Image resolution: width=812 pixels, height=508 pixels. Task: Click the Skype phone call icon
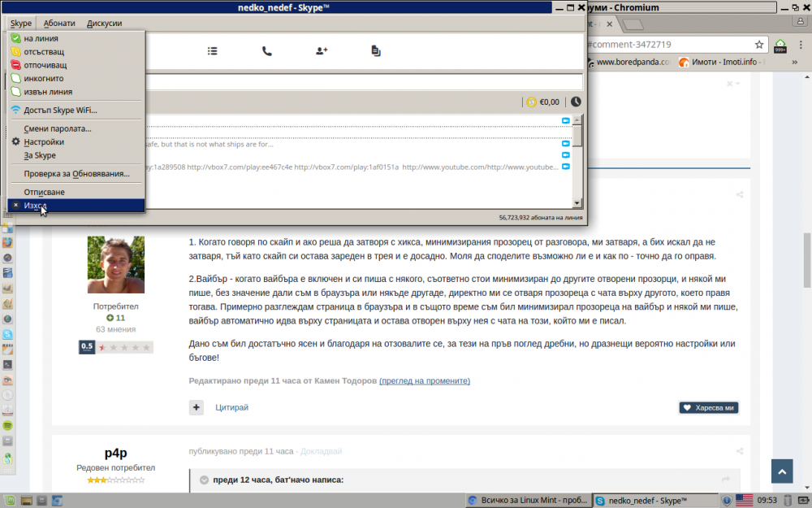point(266,51)
